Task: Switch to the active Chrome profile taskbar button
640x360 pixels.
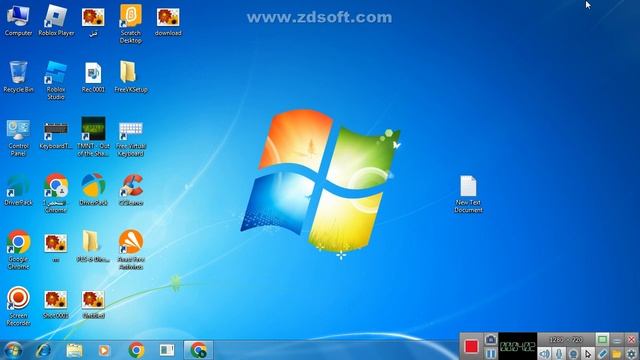Action: (198, 350)
